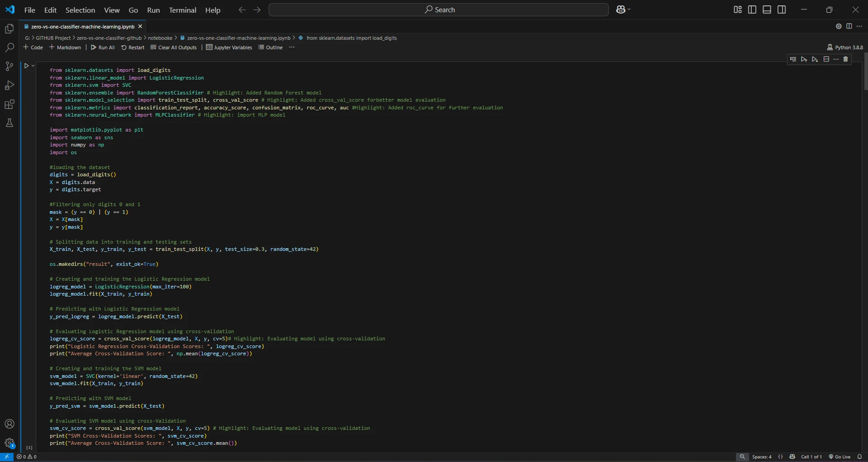The height and width of the screenshot is (462, 868).
Task: Switch to the zero-vs-one-classifier notebook tab
Action: pyautogui.click(x=82, y=27)
